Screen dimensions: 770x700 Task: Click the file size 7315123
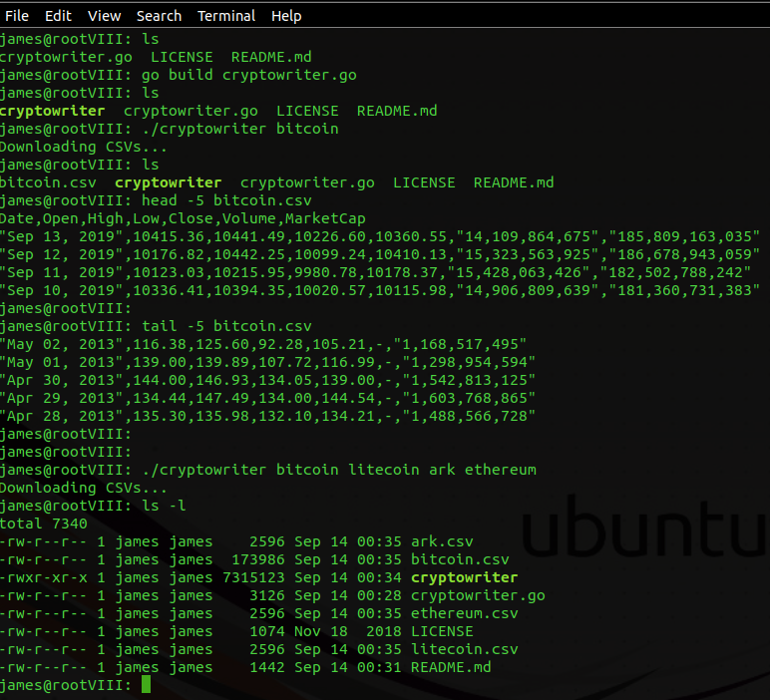tap(253, 577)
